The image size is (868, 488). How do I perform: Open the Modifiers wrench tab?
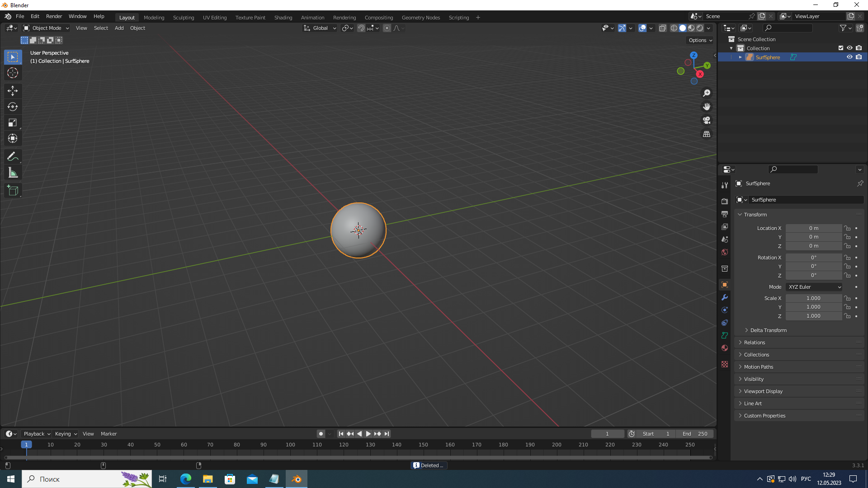pos(725,297)
